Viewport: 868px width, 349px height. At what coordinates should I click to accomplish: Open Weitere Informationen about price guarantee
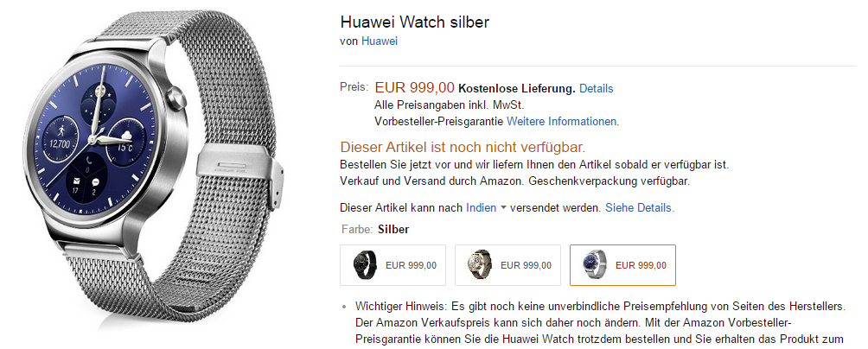click(x=563, y=121)
